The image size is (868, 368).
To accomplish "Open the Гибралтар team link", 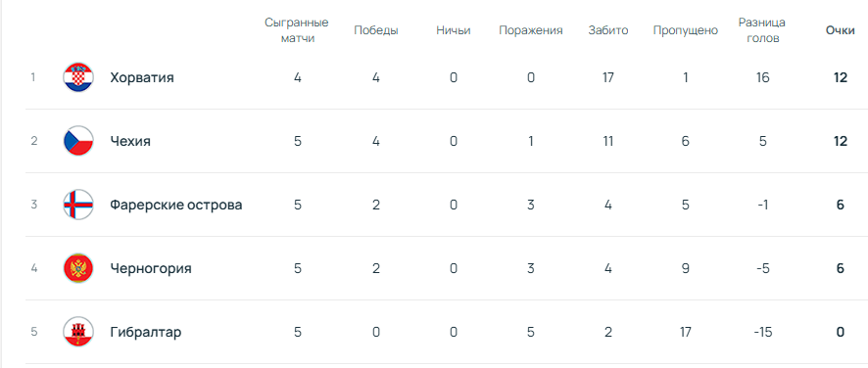I will pos(146,332).
